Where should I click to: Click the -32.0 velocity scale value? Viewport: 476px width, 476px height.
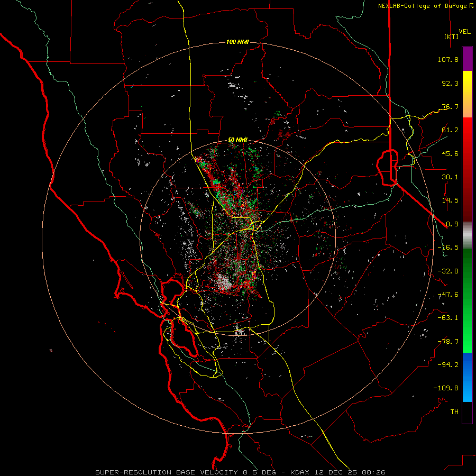pyautogui.click(x=448, y=271)
